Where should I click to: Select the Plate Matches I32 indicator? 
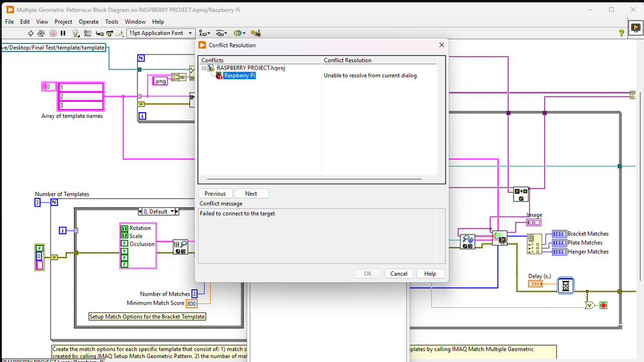pos(559,243)
